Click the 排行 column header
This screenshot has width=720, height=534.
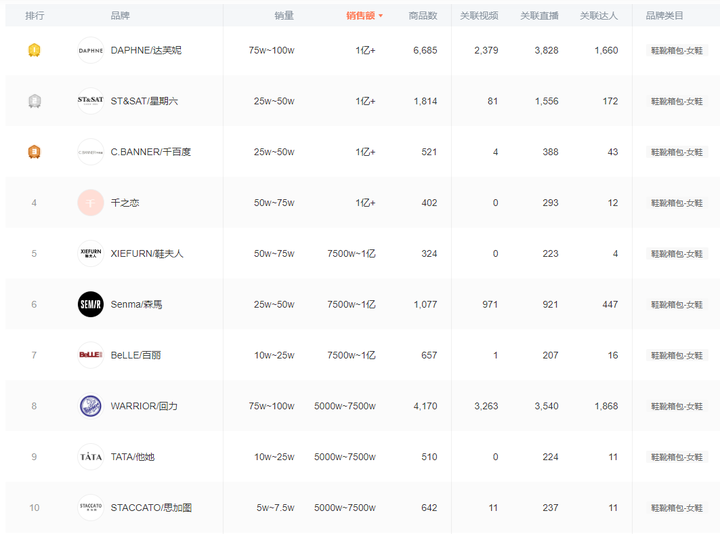click(x=34, y=16)
